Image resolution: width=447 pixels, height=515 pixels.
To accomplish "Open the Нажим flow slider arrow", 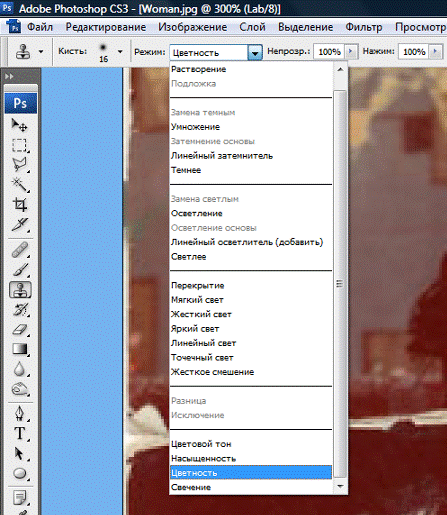I will pos(435,52).
